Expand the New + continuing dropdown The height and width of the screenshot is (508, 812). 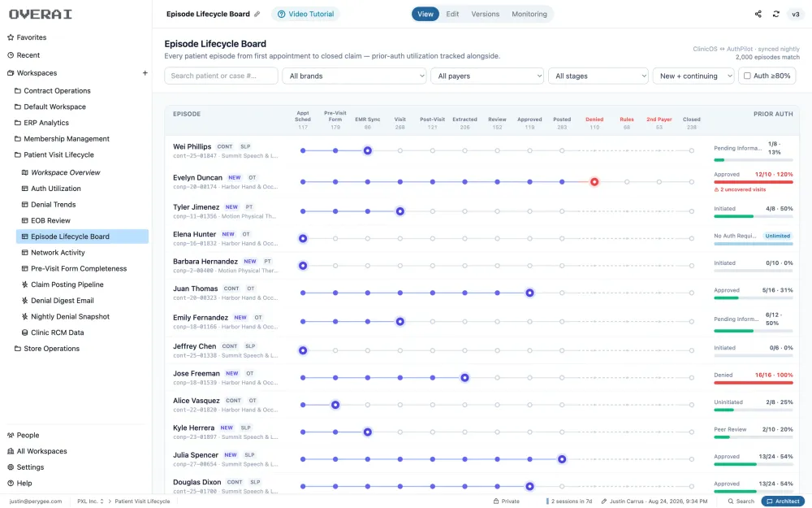tap(693, 76)
